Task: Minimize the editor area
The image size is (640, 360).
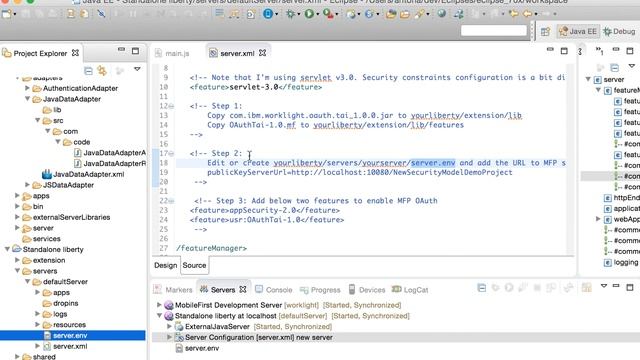Action: 550,50
